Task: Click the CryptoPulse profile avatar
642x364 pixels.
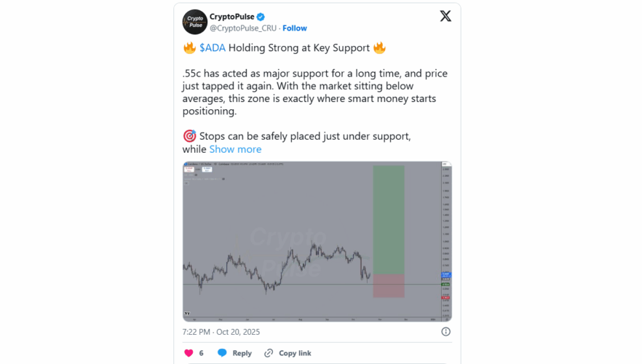Action: [194, 22]
